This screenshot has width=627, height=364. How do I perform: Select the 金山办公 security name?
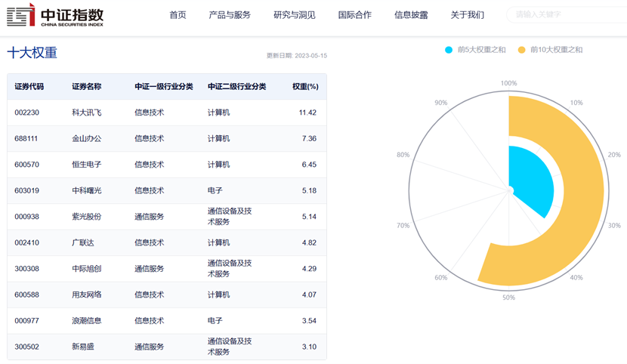tap(87, 139)
